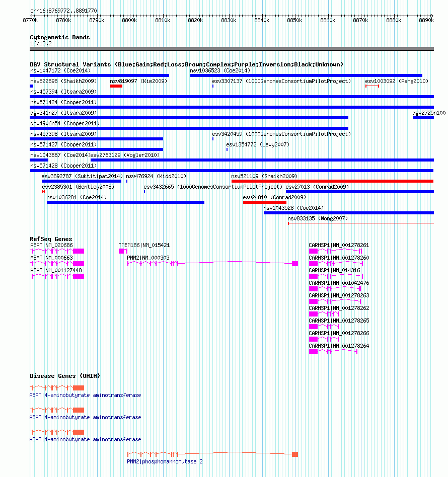Open the esv1354772 (Levy2007) variant label
The image size is (448, 477).
coord(258,144)
